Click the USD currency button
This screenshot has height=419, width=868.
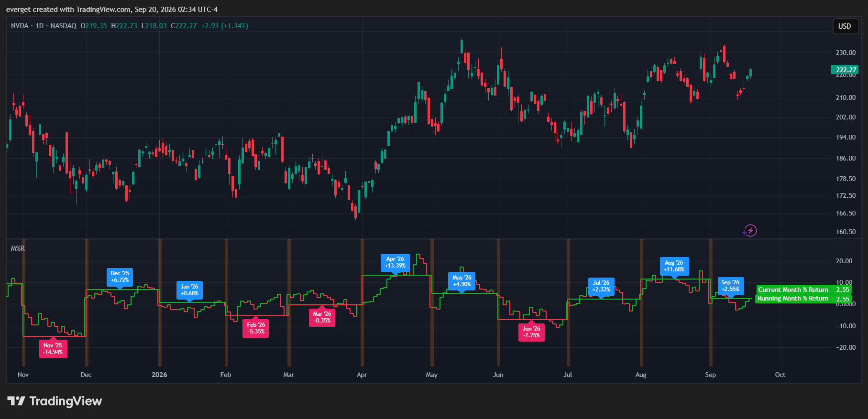pyautogui.click(x=845, y=26)
